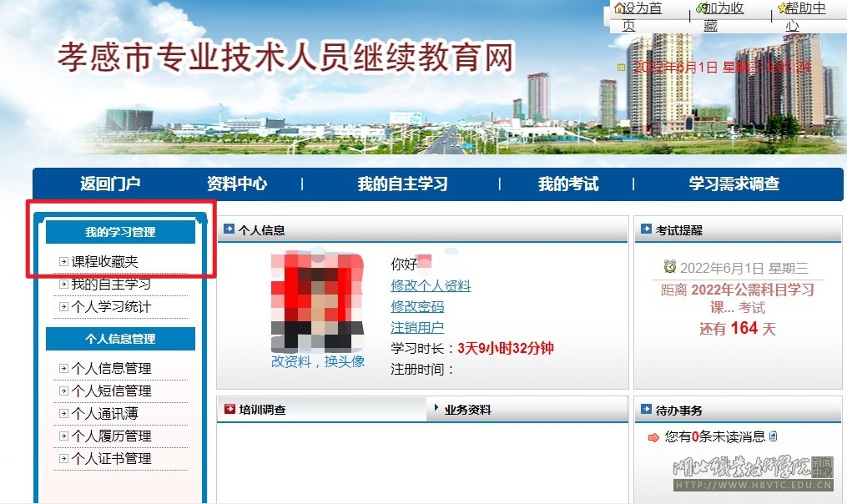Image resolution: width=847 pixels, height=504 pixels.
Task: Select 个人证书管理 in the sidebar
Action: coord(111,459)
